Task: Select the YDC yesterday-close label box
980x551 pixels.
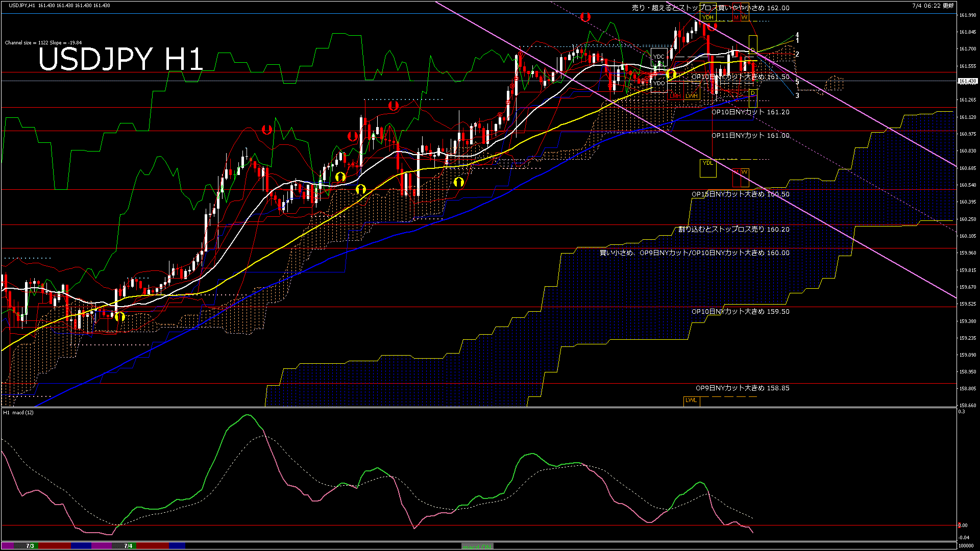Action: [659, 57]
